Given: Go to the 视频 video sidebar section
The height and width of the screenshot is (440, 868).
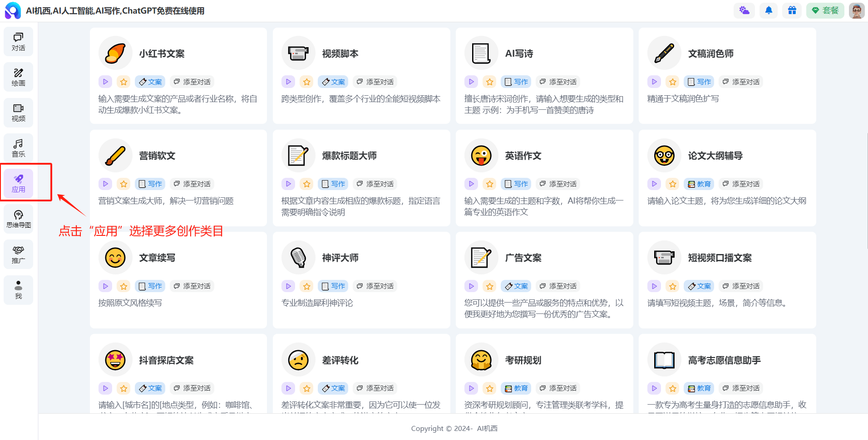Looking at the screenshot, I should tap(18, 112).
